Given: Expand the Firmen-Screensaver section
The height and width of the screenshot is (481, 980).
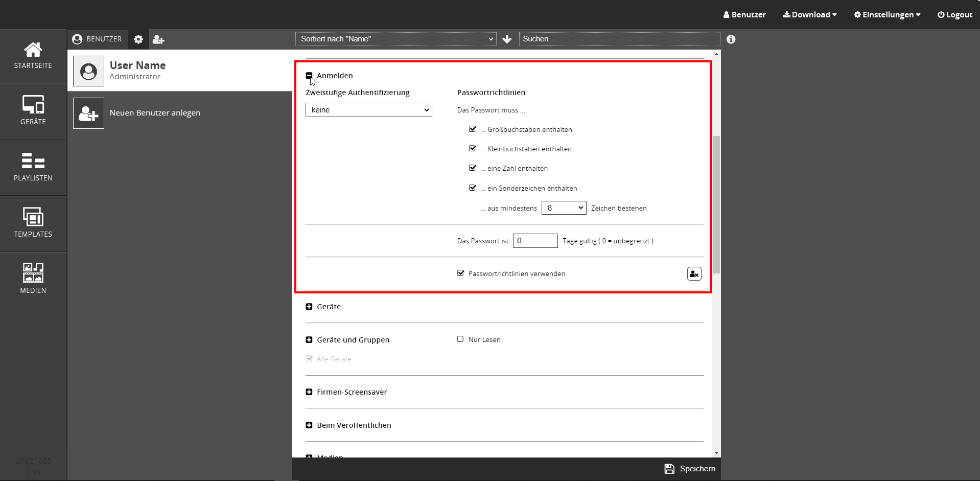Looking at the screenshot, I should click(309, 392).
